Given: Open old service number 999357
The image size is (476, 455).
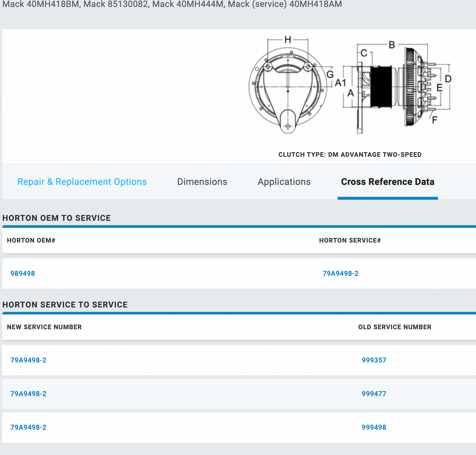Looking at the screenshot, I should pos(374,360).
